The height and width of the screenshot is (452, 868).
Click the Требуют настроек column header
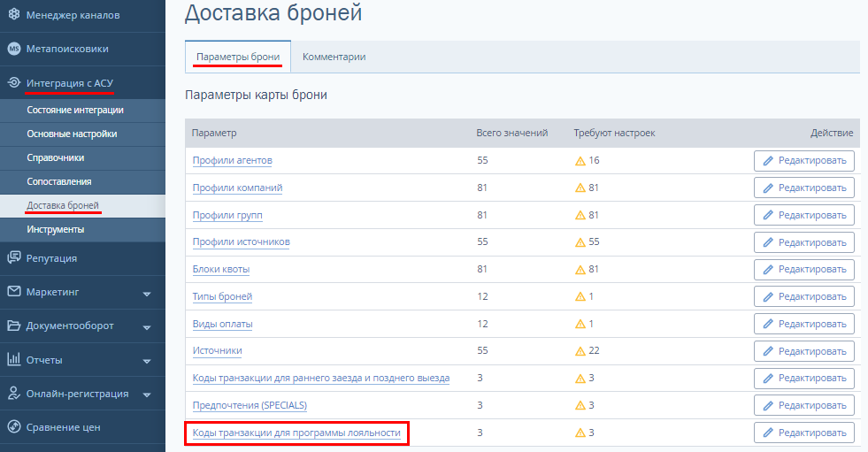point(614,133)
